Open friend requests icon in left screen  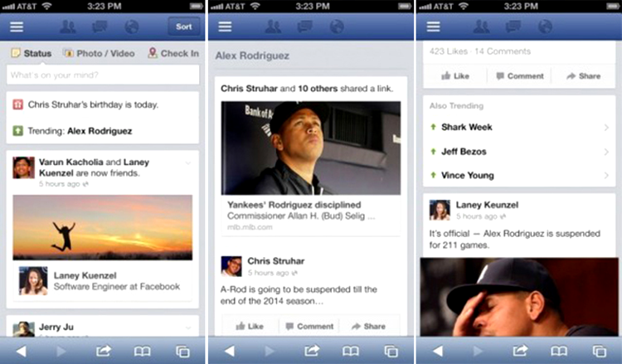pyautogui.click(x=67, y=27)
